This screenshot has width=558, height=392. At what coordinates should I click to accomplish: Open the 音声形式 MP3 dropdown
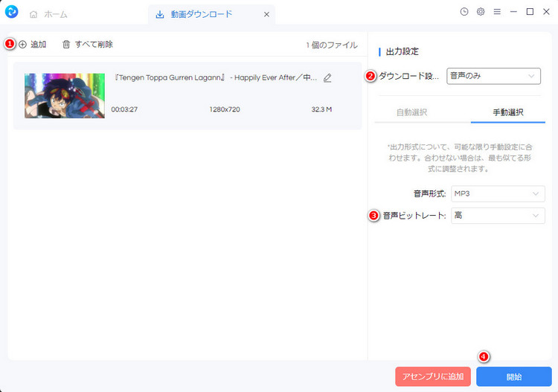pos(498,194)
